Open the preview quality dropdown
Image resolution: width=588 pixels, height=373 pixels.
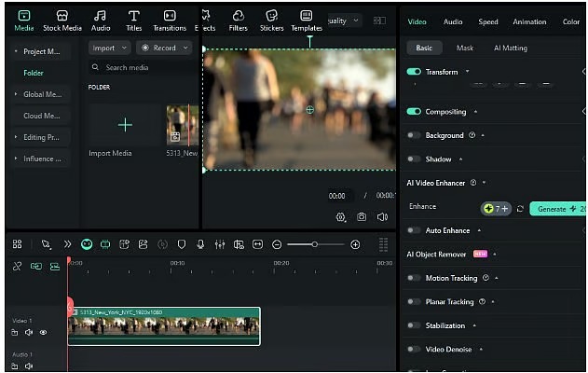click(x=344, y=21)
